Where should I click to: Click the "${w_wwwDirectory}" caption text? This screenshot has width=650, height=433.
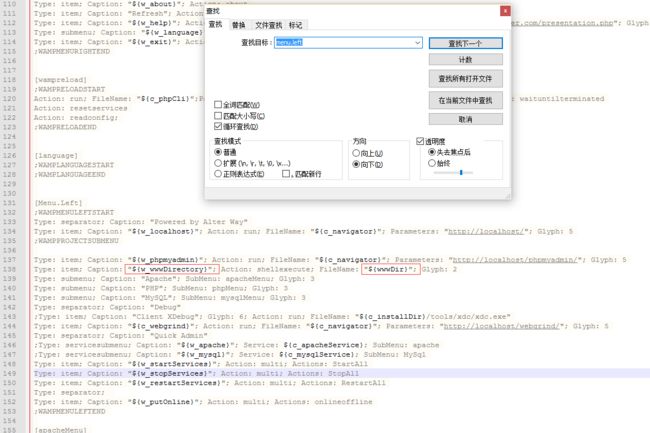click(170, 269)
